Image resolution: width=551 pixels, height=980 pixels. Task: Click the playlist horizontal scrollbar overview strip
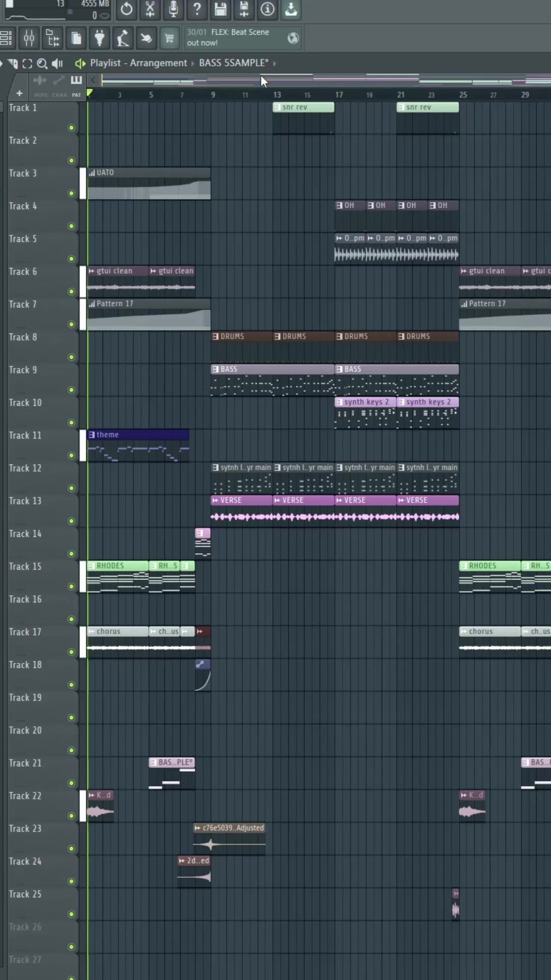point(326,80)
